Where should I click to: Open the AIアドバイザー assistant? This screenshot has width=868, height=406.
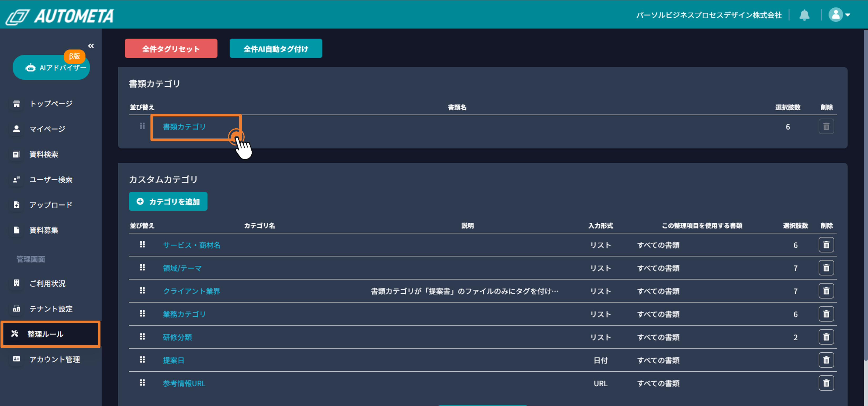coord(51,67)
